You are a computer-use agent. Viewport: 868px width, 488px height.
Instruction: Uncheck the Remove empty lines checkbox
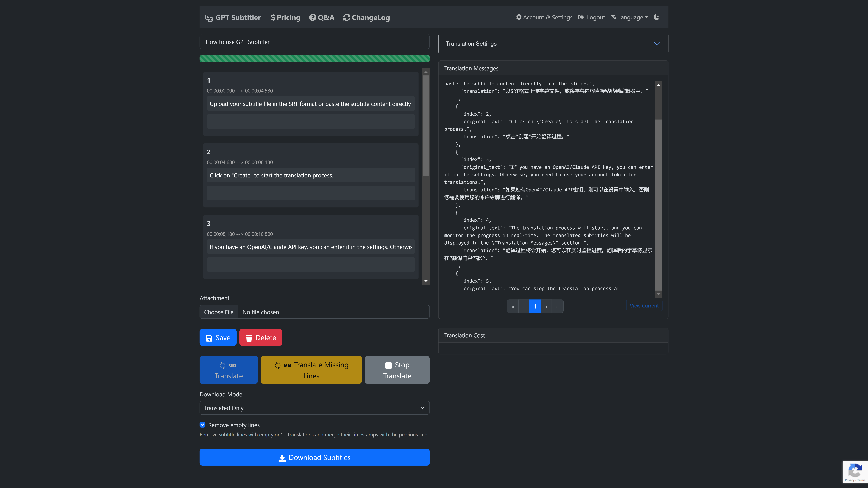click(203, 425)
